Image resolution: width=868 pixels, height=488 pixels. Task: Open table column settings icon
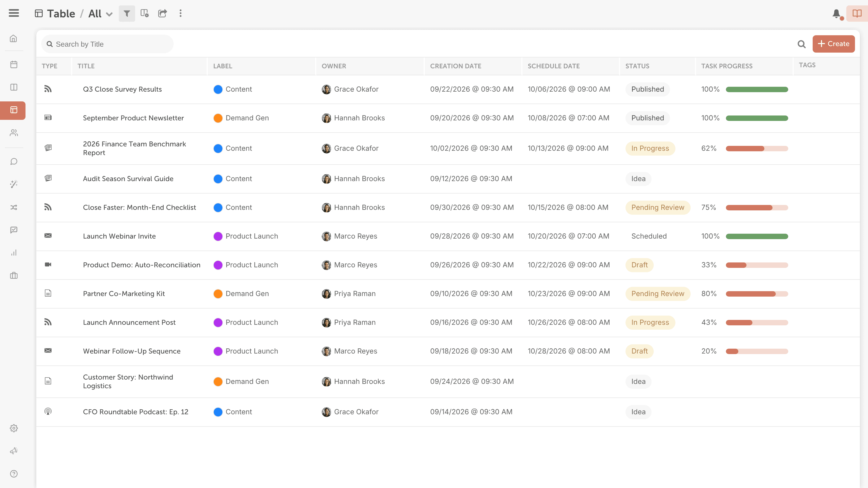pos(145,14)
